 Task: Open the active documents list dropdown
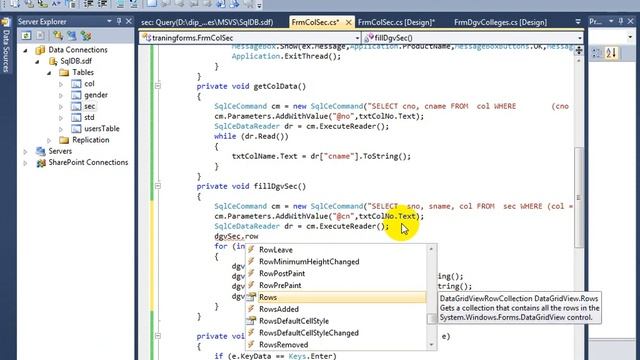click(x=578, y=22)
